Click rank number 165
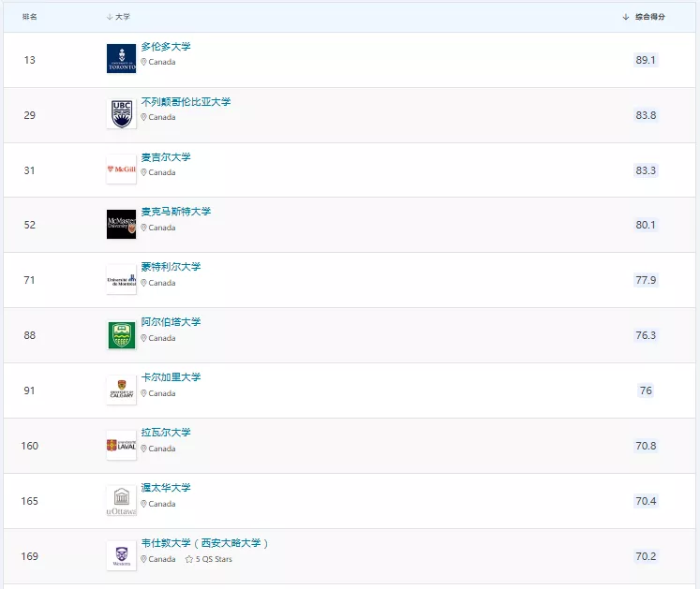 click(x=29, y=501)
